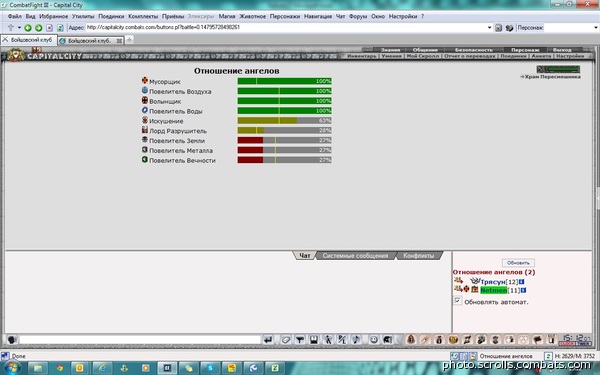Switch to the Конфликты chat tab

coord(419,256)
